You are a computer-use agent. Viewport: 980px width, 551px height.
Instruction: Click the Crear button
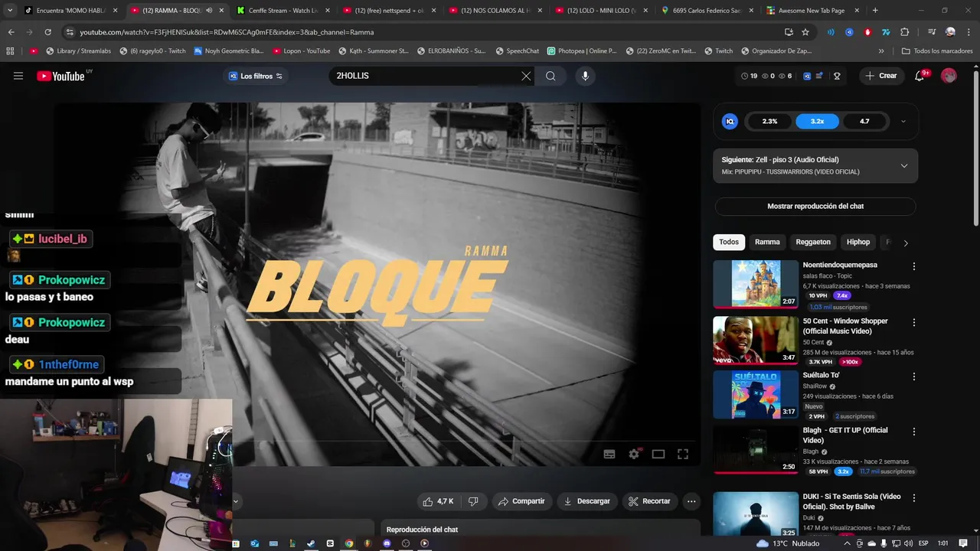coord(881,76)
